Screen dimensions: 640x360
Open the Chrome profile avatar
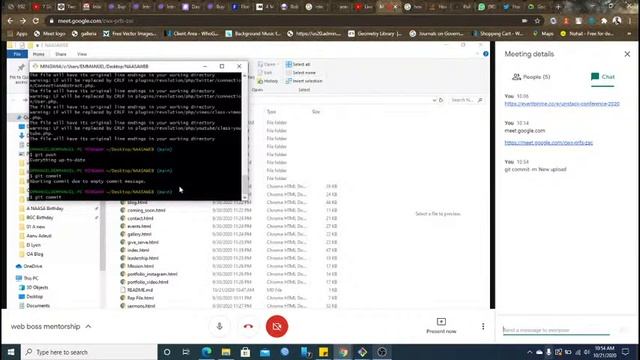click(617, 21)
